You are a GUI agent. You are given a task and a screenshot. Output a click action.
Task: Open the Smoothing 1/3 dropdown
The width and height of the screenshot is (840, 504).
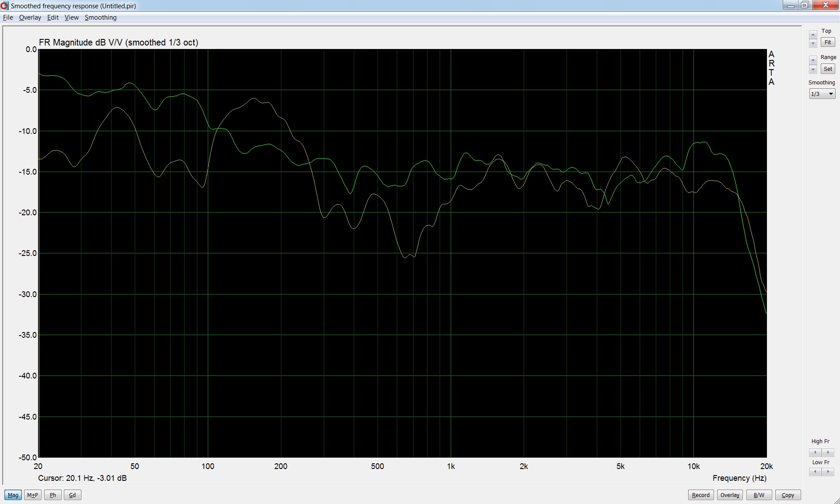point(822,94)
